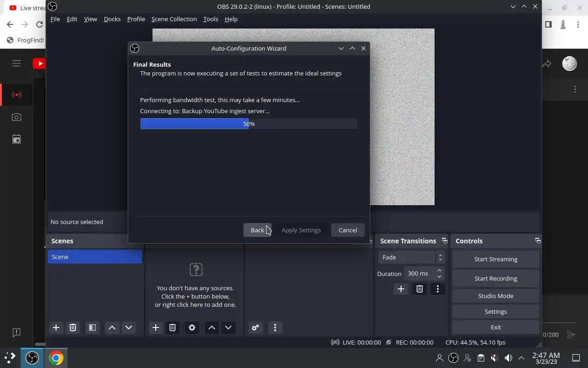Click the YouTube Studio Manage calendar icon
This screenshot has width=588, height=368.
pyautogui.click(x=17, y=139)
